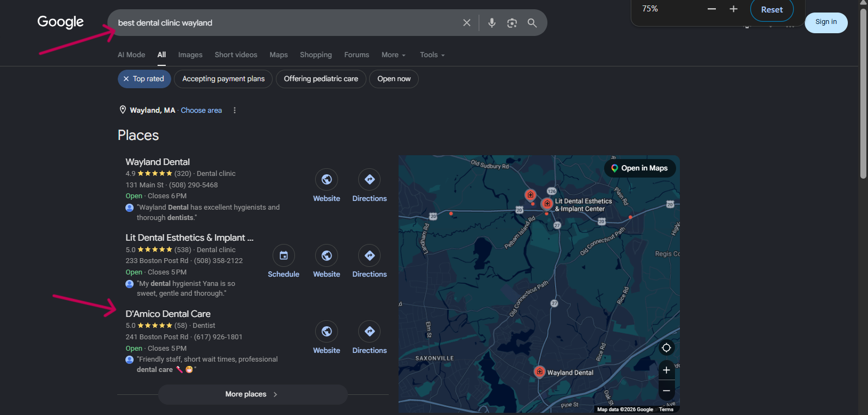Zoom in on the map

[666, 370]
